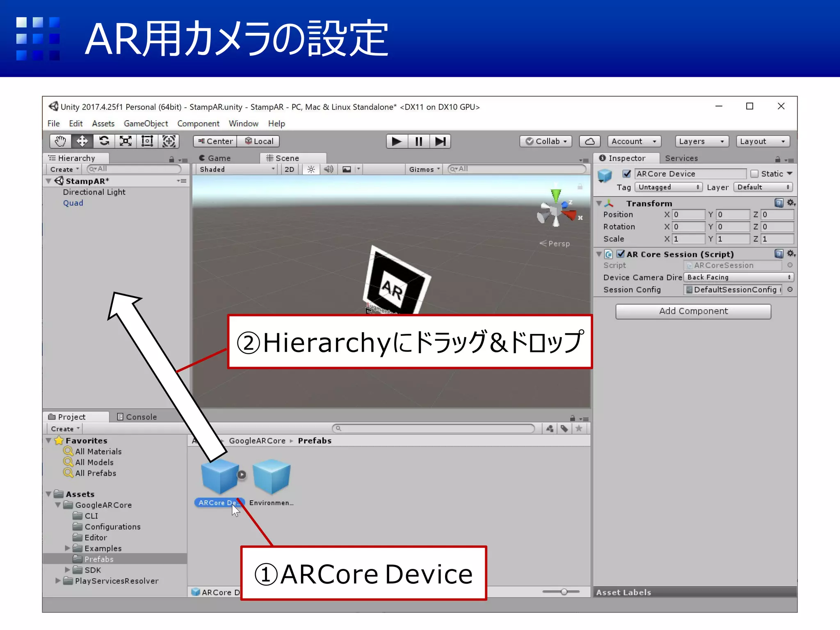Select the Move tool
Screen dimensions: 840x630
pyautogui.click(x=82, y=141)
